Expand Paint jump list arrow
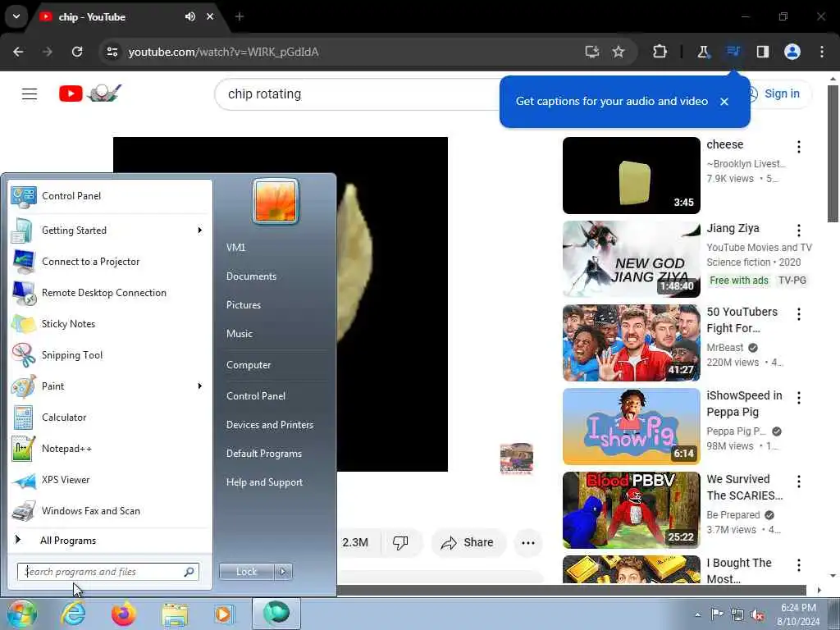 (200, 386)
